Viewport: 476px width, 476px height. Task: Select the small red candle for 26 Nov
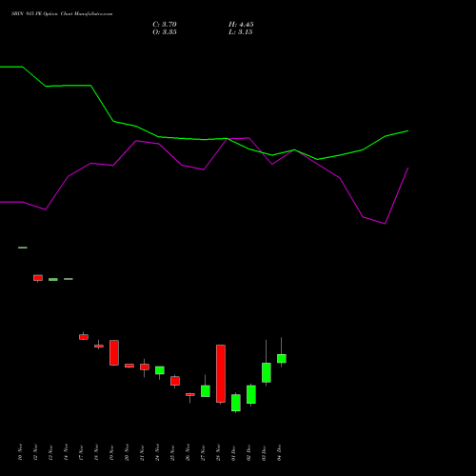(x=190, y=394)
